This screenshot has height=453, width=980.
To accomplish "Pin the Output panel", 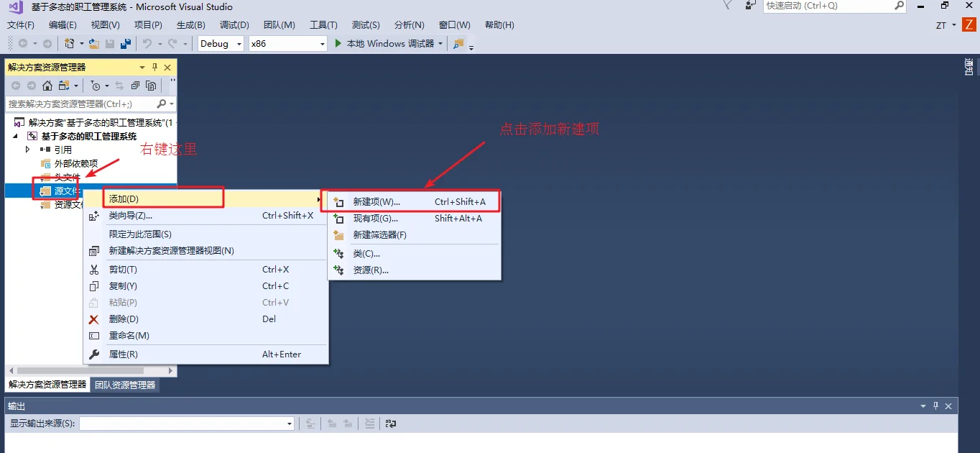I will point(936,406).
